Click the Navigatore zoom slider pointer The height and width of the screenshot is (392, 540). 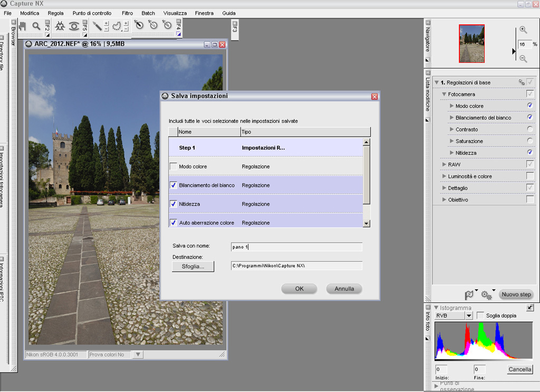(514, 51)
